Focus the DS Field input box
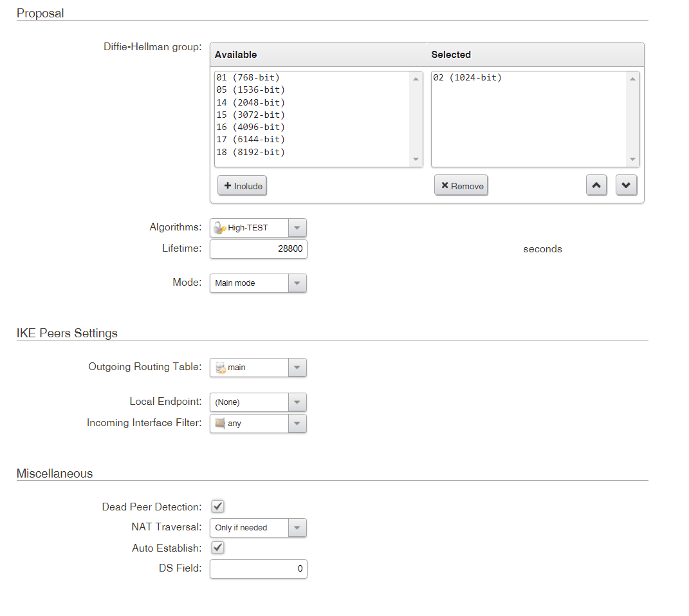689x616 pixels. (258, 569)
